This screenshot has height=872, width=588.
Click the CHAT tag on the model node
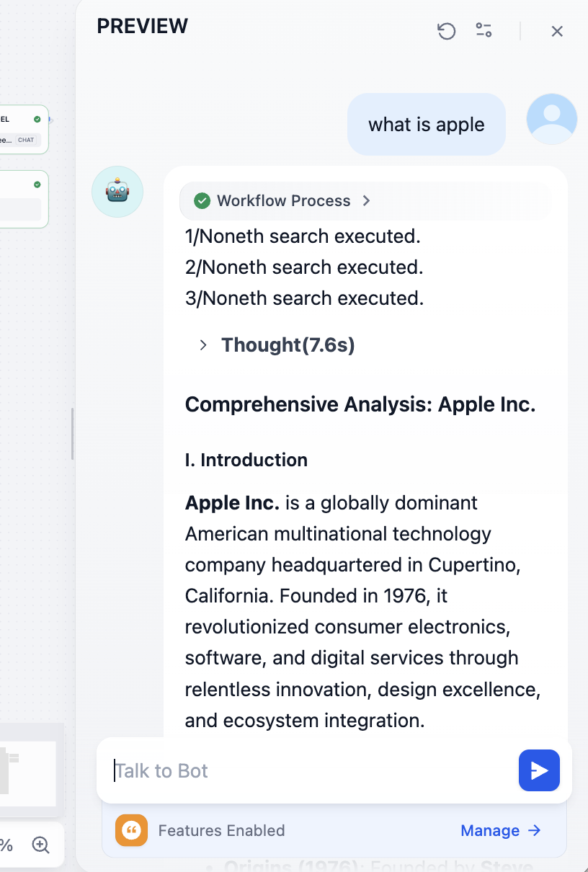click(x=26, y=140)
